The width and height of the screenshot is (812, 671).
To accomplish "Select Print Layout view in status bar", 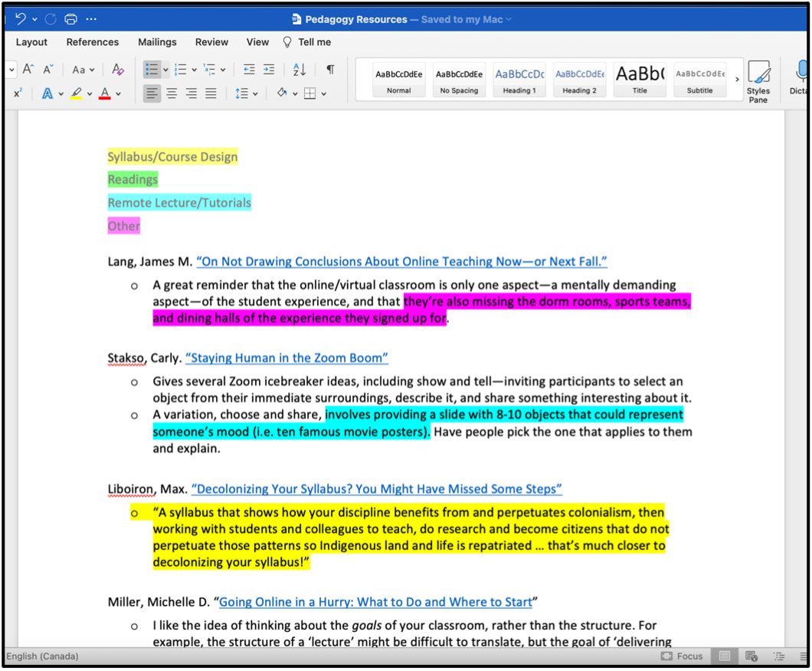I will point(725,656).
